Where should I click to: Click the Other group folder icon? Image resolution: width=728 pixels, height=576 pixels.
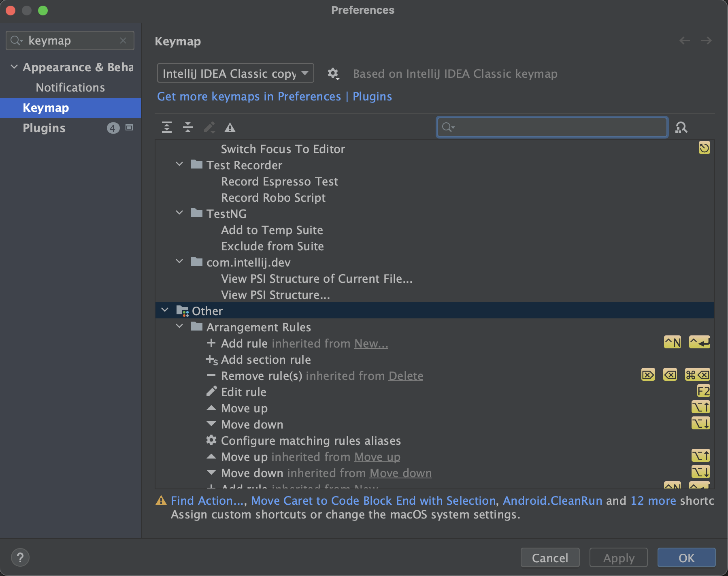pyautogui.click(x=183, y=311)
